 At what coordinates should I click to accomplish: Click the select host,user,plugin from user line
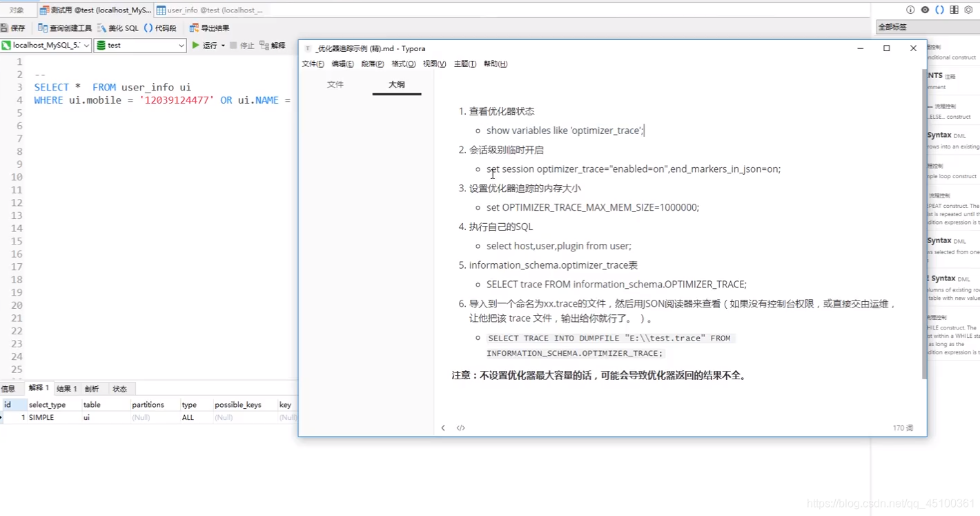tap(558, 246)
